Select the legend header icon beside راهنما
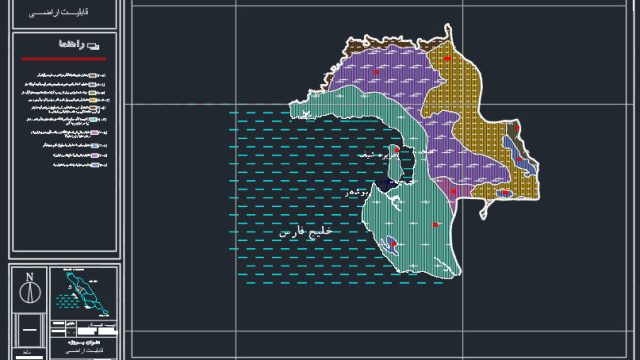This screenshot has height=360, width=640. pos(93,46)
